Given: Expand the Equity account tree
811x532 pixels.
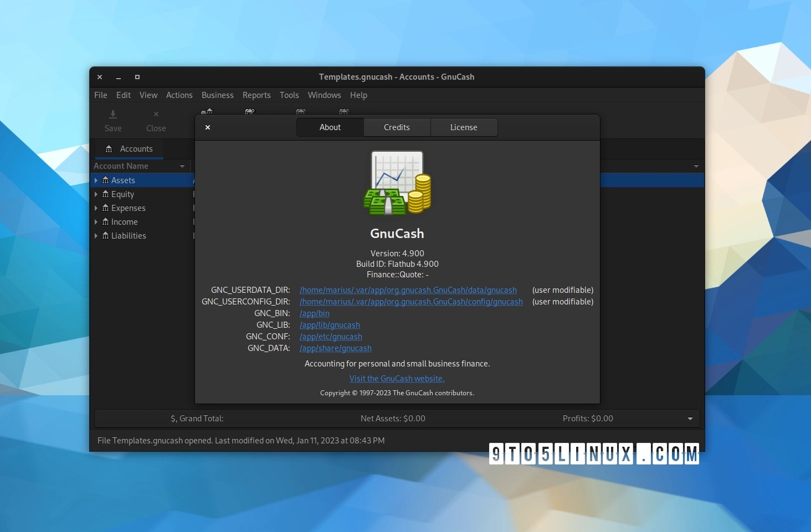Looking at the screenshot, I should [x=96, y=194].
